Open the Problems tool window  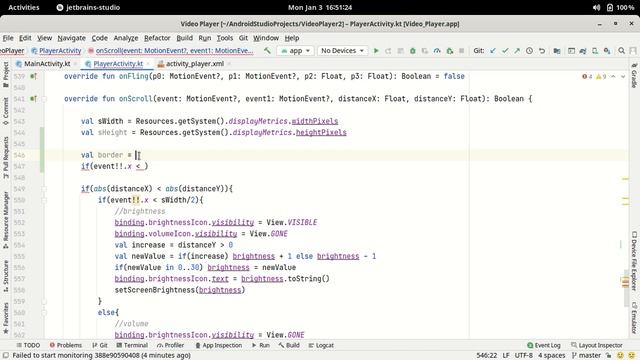click(65, 345)
